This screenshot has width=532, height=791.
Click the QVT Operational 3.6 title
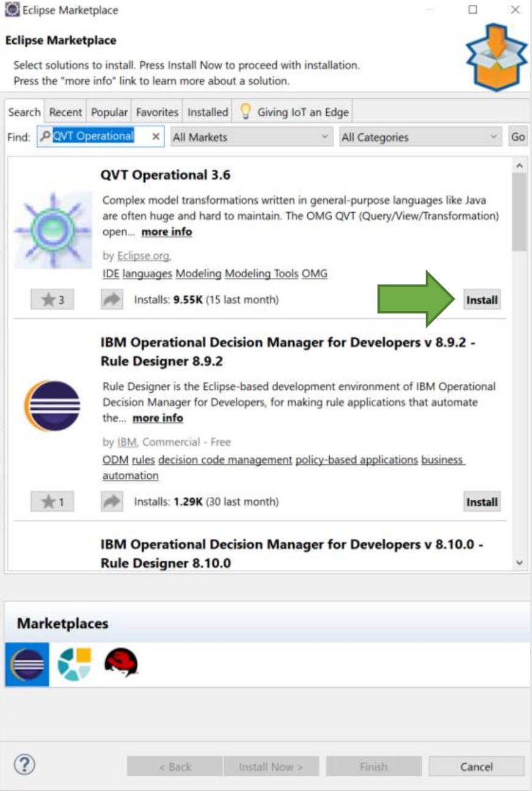click(x=166, y=175)
